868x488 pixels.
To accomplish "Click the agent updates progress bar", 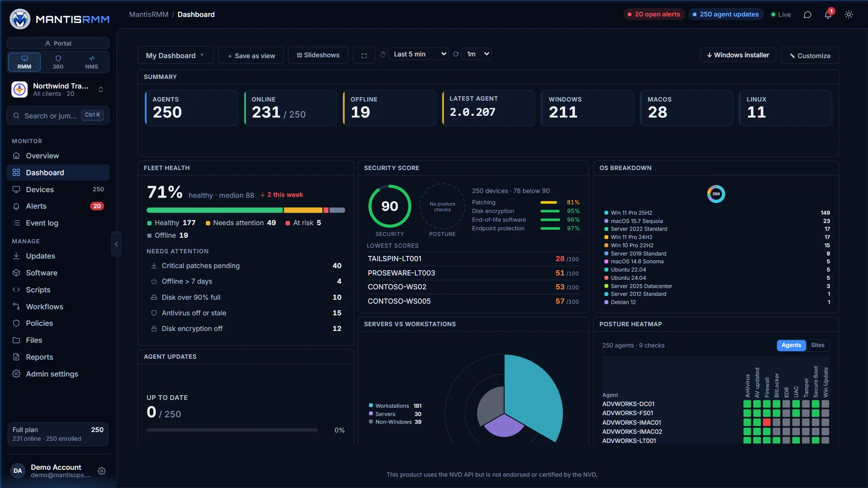I will tap(232, 430).
